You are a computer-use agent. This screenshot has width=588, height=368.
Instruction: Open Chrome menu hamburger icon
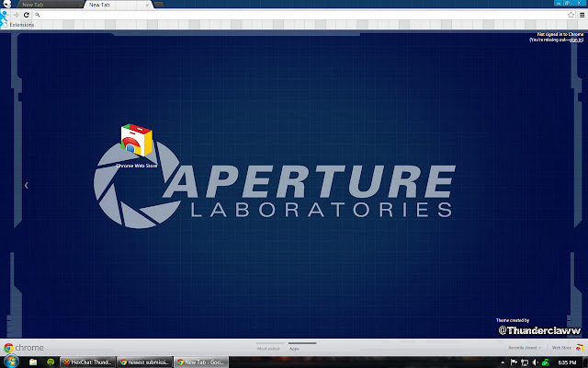(582, 15)
